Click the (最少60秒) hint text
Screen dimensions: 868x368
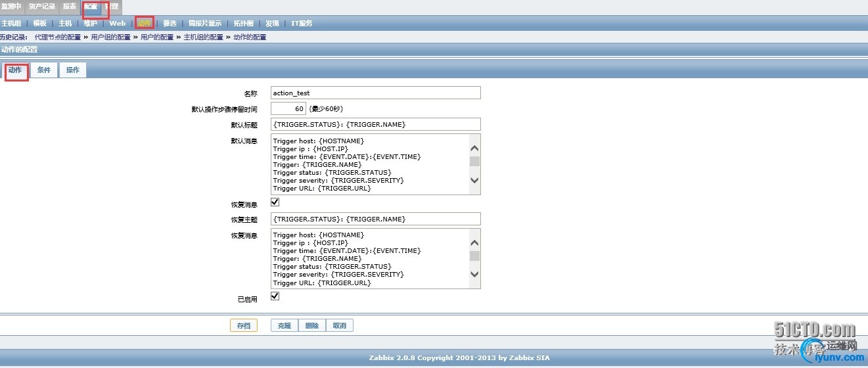tap(326, 109)
